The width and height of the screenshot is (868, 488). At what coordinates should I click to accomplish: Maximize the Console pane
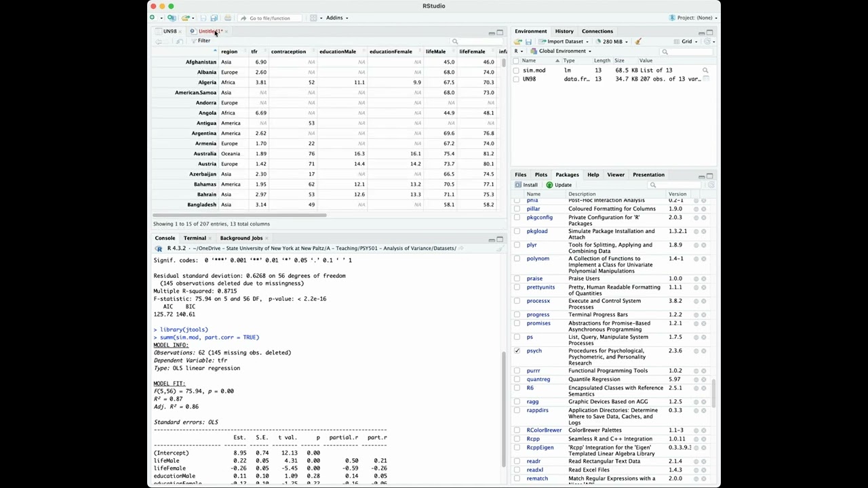tap(500, 239)
